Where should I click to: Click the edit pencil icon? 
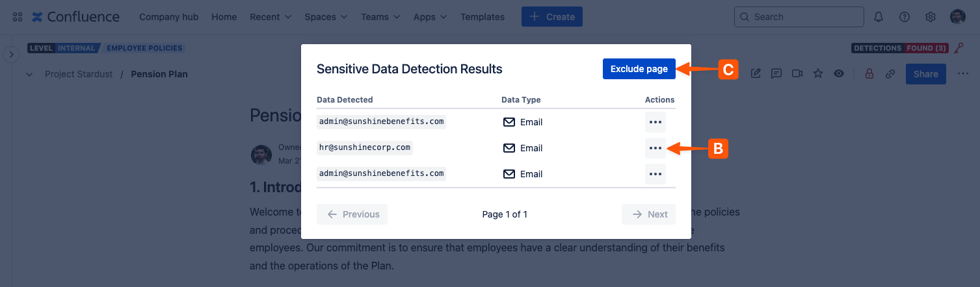pyautogui.click(x=756, y=74)
